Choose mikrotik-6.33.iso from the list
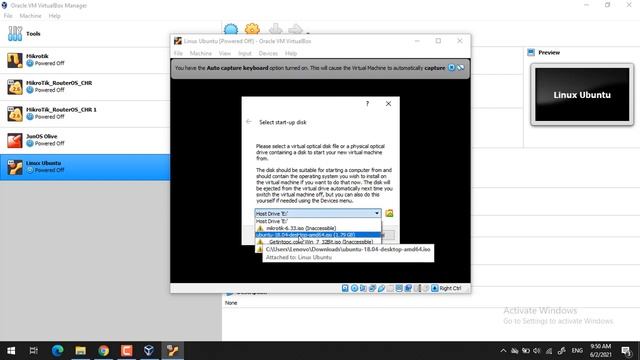This screenshot has width=640, height=360. (318, 228)
